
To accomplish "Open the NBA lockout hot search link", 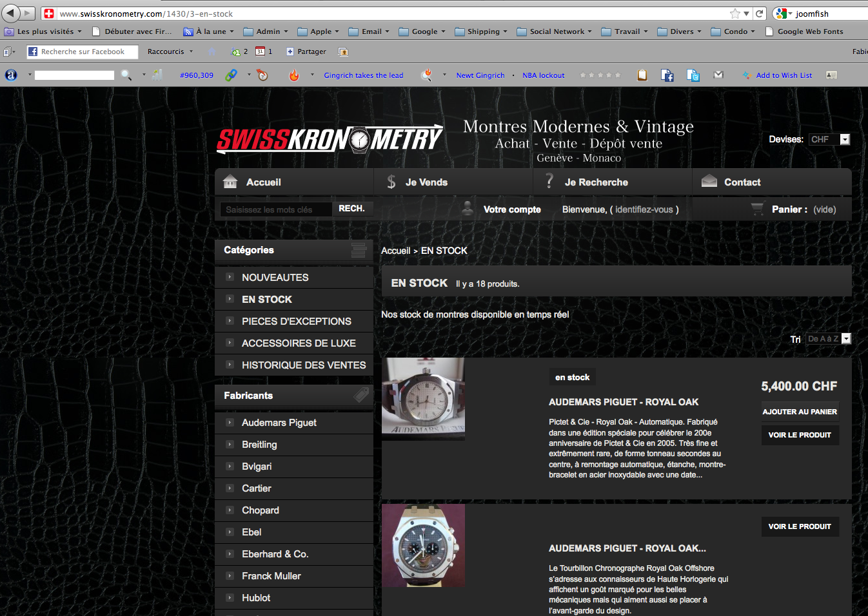I will [x=544, y=75].
